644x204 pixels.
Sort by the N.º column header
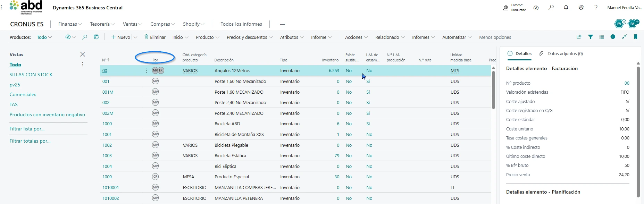click(x=106, y=60)
